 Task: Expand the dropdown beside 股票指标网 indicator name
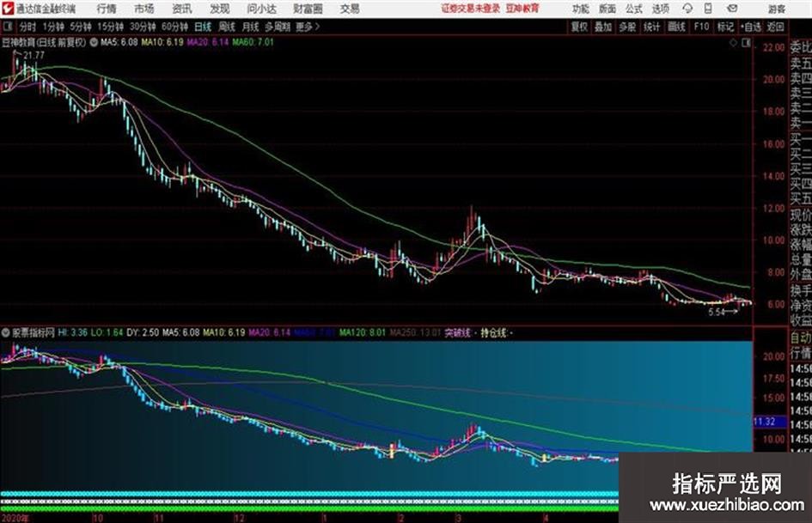pyautogui.click(x=6, y=332)
